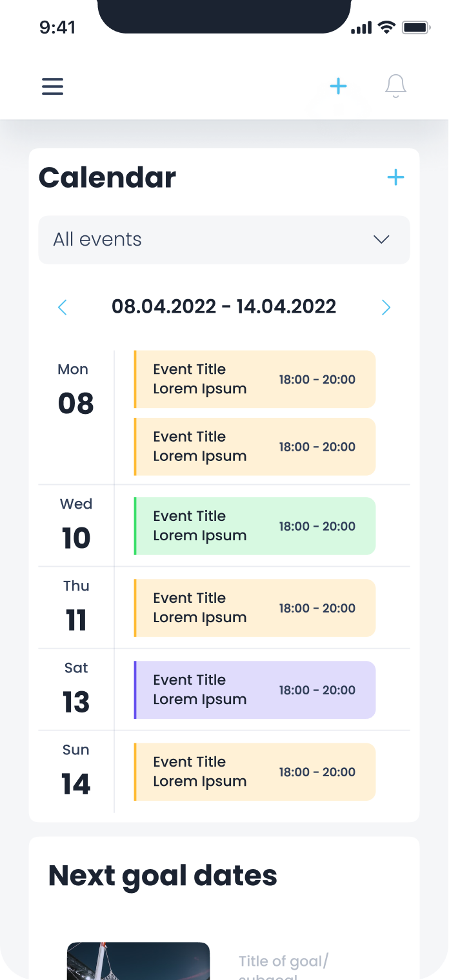Tap the Wi-Fi status icon

pyautogui.click(x=386, y=27)
